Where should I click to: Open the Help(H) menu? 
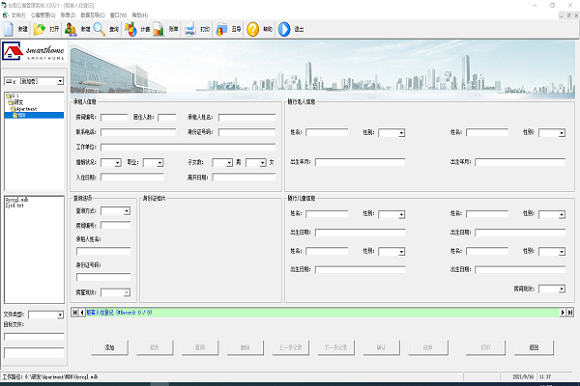140,15
